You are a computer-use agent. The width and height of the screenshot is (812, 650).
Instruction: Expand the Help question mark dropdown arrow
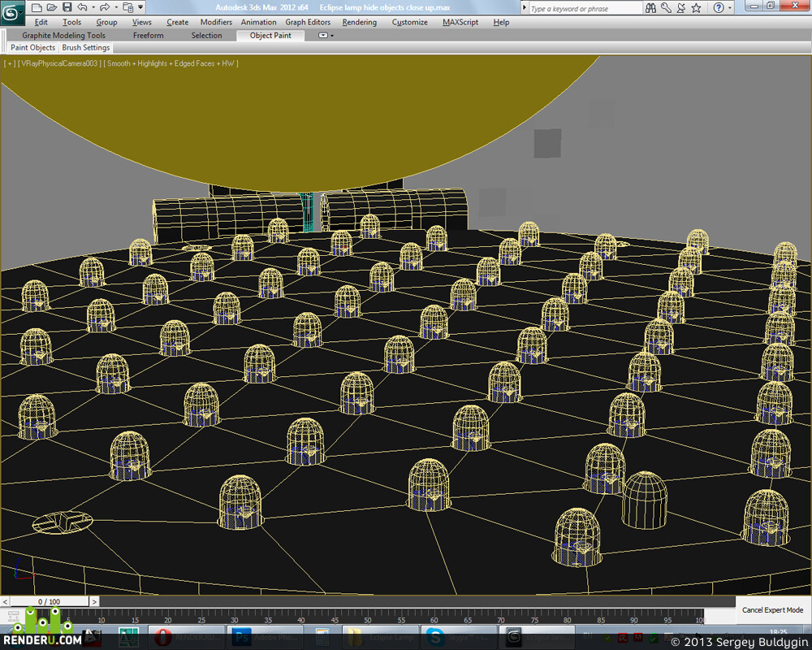[x=730, y=8]
